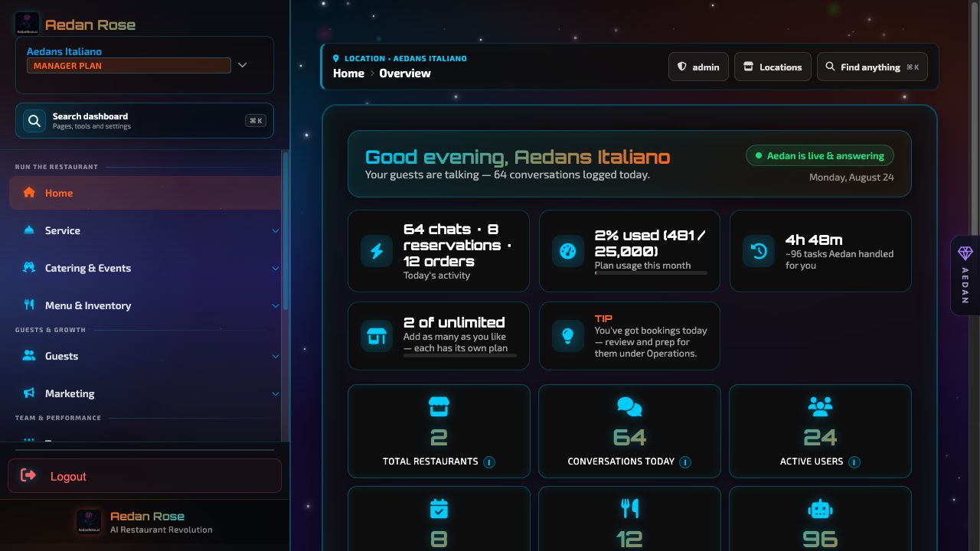Click the admin button

(698, 67)
